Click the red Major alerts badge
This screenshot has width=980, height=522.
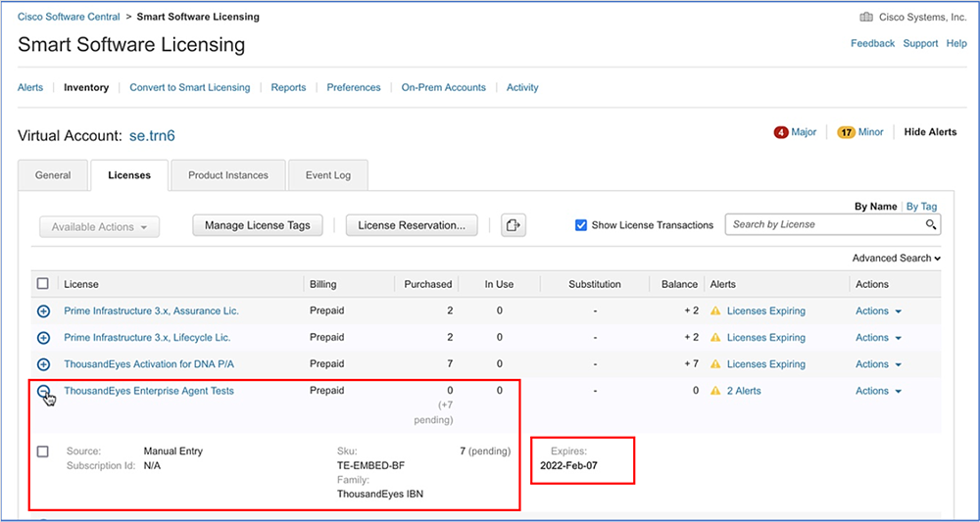[781, 132]
